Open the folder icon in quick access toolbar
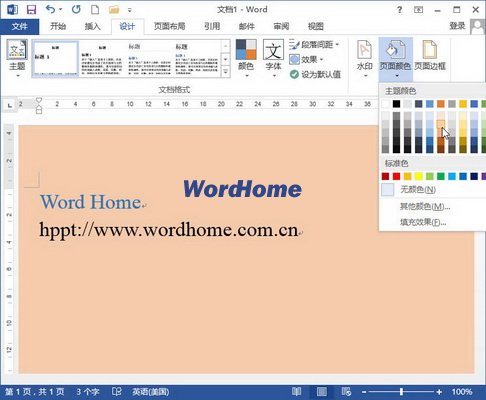The width and height of the screenshot is (486, 400). (114, 10)
